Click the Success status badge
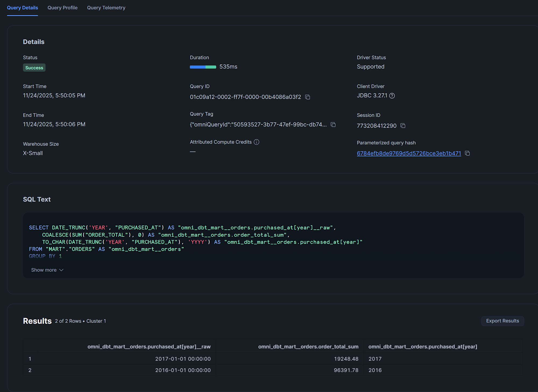The image size is (538, 392). [34, 68]
